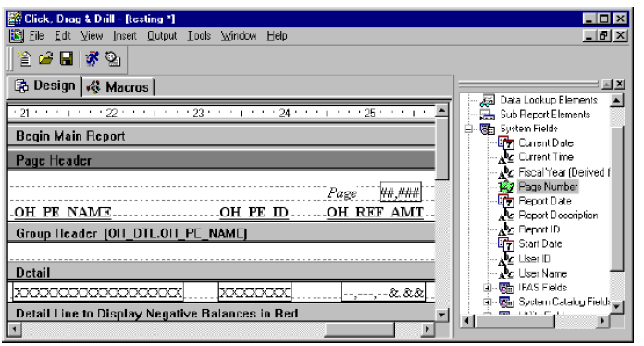
Task: Open the Insert menu
Action: pos(124,36)
